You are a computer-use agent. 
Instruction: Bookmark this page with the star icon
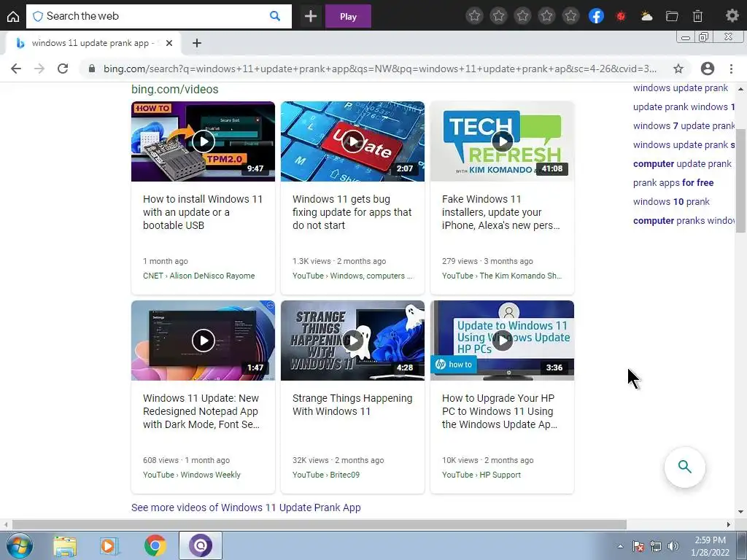click(x=678, y=69)
